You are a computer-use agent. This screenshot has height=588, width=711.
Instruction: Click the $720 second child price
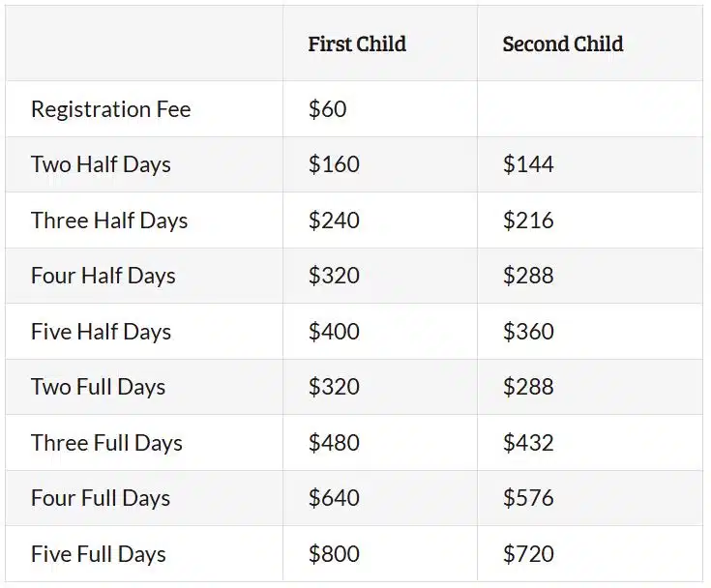528,554
